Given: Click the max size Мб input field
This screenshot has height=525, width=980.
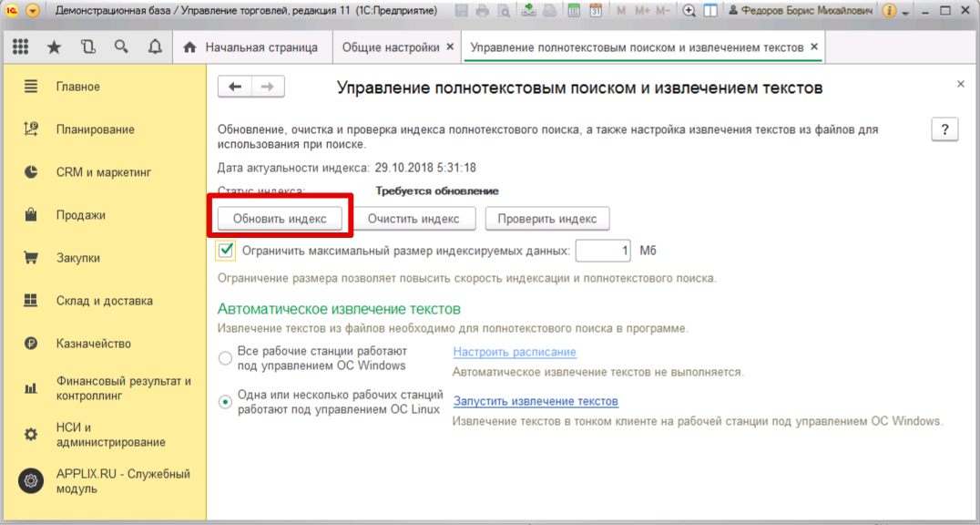Looking at the screenshot, I should (603, 251).
